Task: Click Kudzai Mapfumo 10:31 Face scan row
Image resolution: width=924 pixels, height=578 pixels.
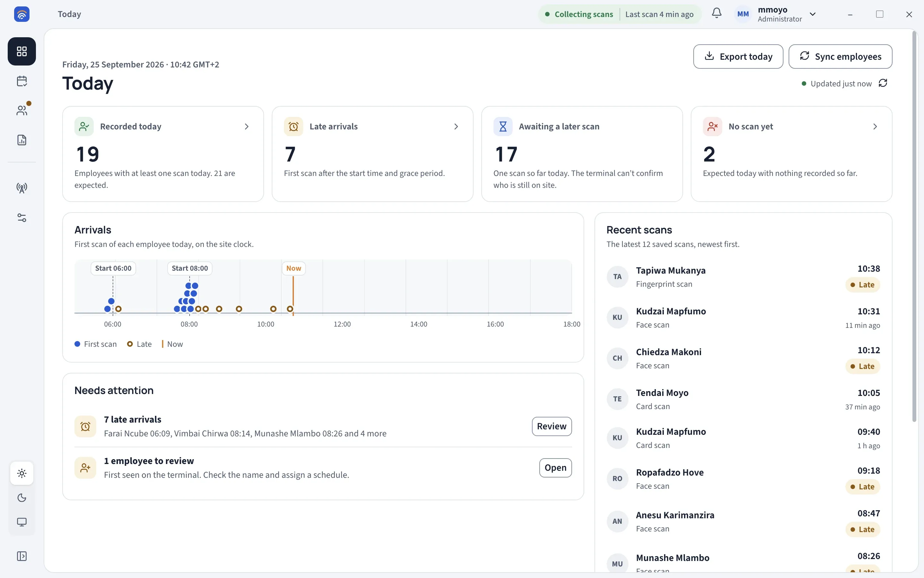Action: [743, 318]
